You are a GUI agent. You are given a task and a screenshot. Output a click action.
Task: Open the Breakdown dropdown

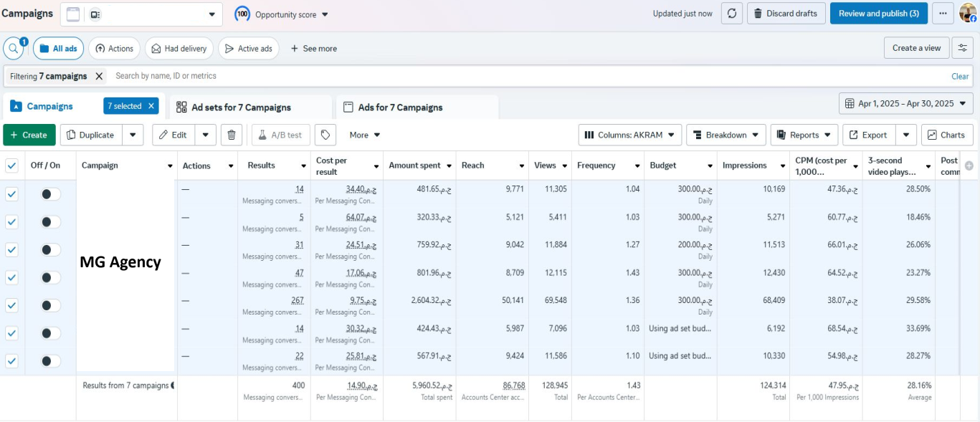tap(726, 135)
